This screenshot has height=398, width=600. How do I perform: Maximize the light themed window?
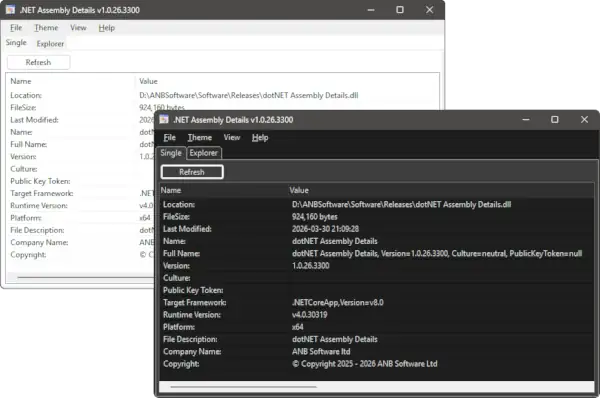[x=400, y=10]
